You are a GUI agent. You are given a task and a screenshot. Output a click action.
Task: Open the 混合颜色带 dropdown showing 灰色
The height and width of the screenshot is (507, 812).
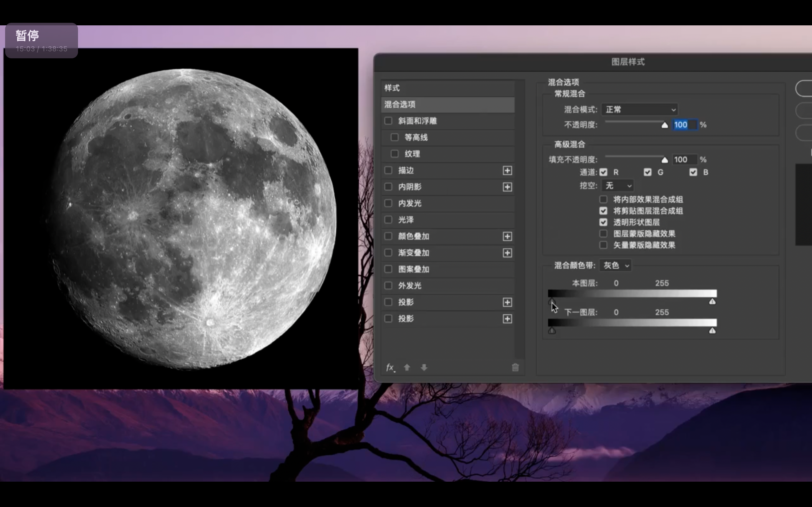615,266
